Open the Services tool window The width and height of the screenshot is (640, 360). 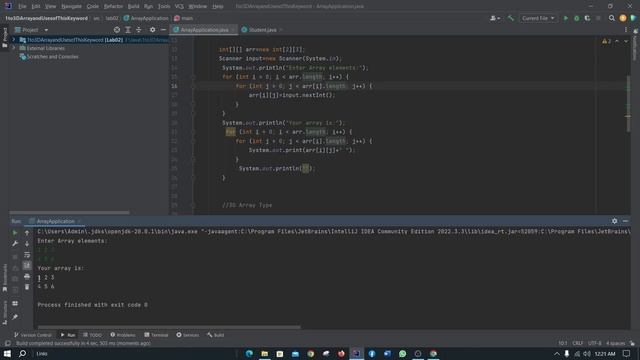(188, 335)
